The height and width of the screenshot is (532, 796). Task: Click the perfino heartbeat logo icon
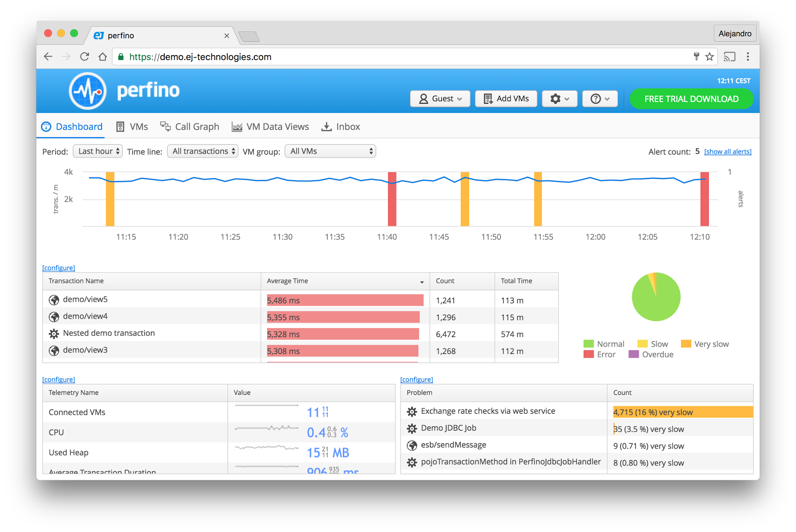[88, 91]
